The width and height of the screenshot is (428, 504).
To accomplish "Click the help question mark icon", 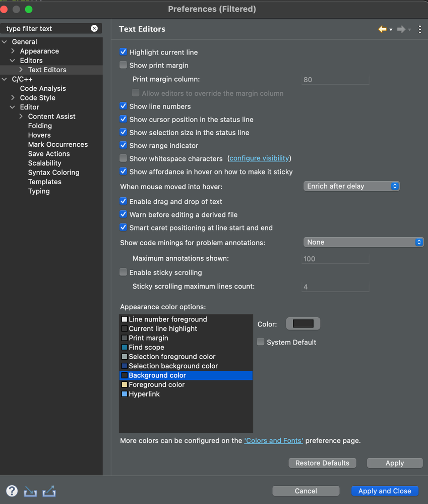I will pos(12,491).
